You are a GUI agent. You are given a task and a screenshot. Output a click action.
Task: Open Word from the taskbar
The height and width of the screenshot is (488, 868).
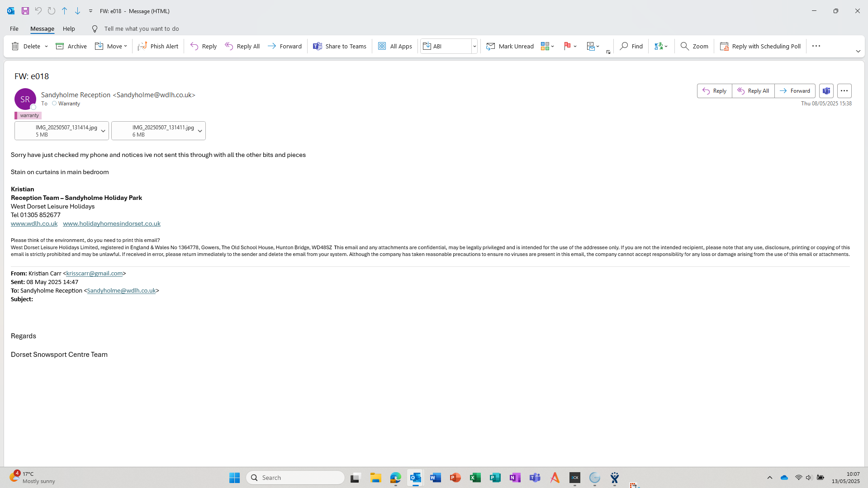[x=436, y=478]
